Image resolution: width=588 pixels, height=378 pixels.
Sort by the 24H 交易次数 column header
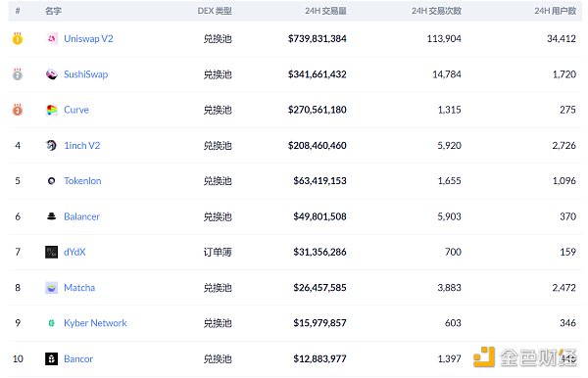point(436,11)
